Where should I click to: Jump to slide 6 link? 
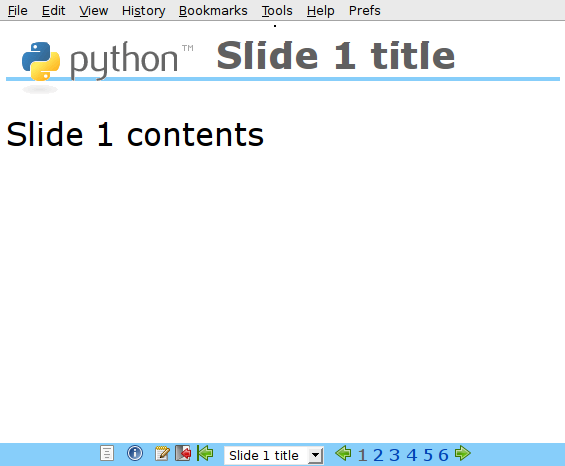[x=443, y=455]
